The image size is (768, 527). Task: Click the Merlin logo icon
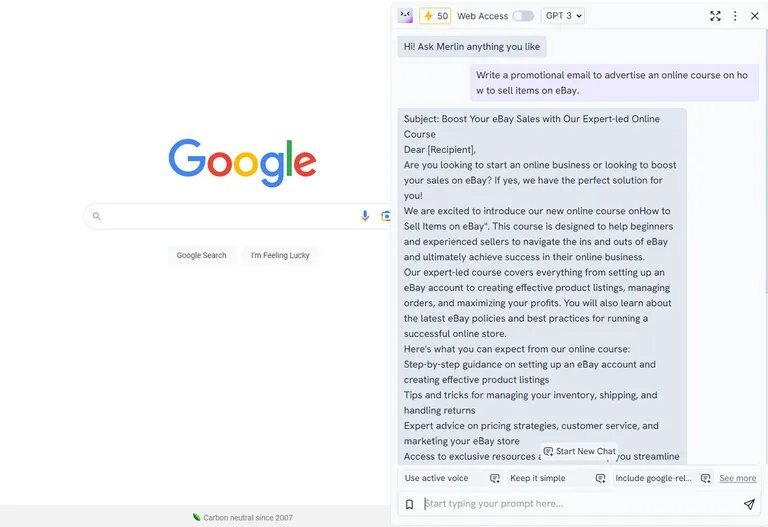[x=405, y=16]
